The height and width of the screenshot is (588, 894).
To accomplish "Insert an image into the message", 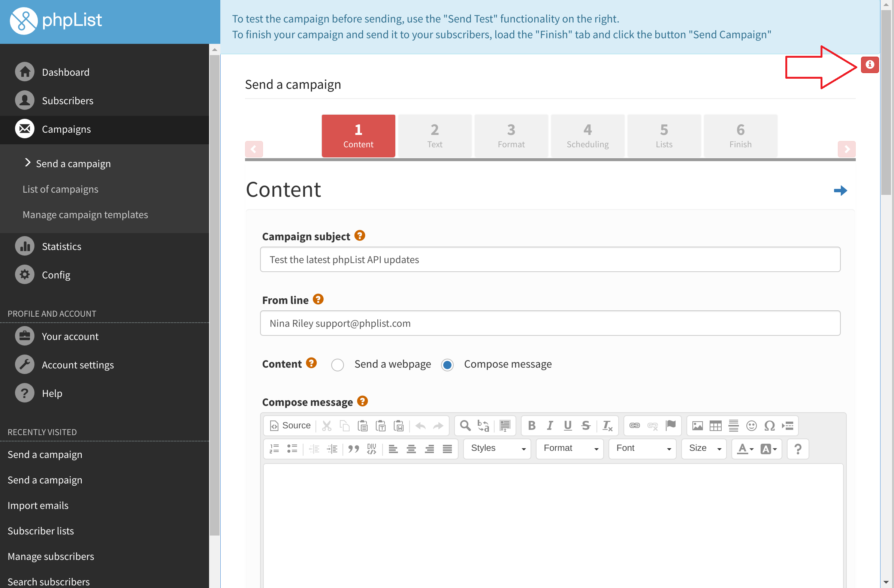I will [x=698, y=426].
